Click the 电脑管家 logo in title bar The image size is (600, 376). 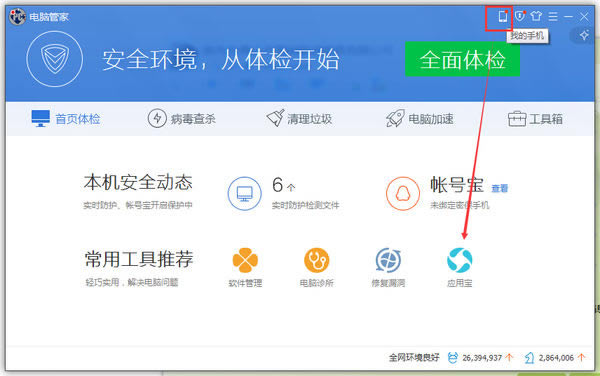(17, 17)
